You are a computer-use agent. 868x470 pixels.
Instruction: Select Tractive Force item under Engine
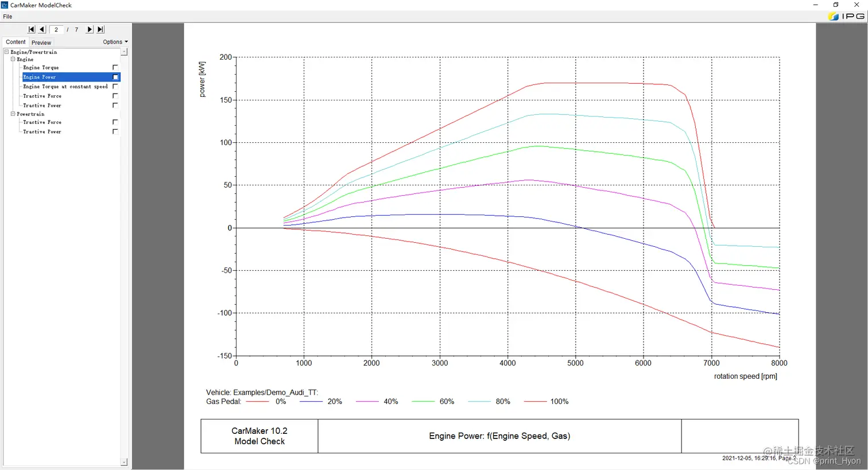pyautogui.click(x=42, y=96)
